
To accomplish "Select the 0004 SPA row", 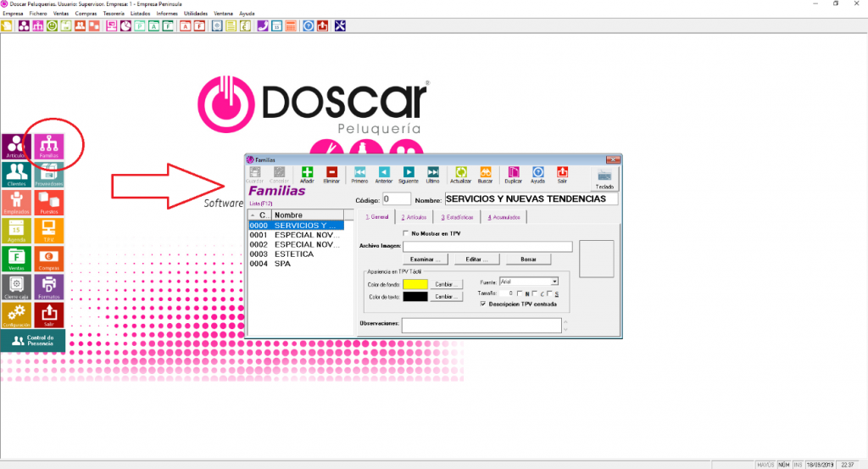I will tap(296, 264).
